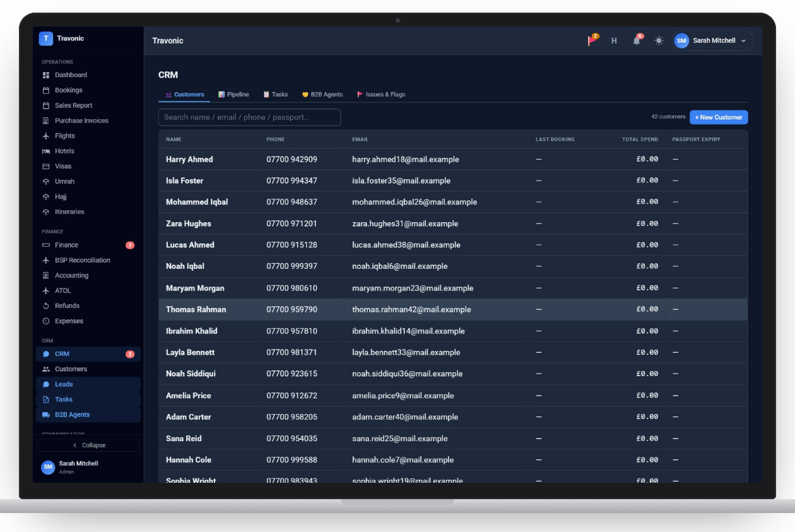Click the customer search field

tap(249, 117)
